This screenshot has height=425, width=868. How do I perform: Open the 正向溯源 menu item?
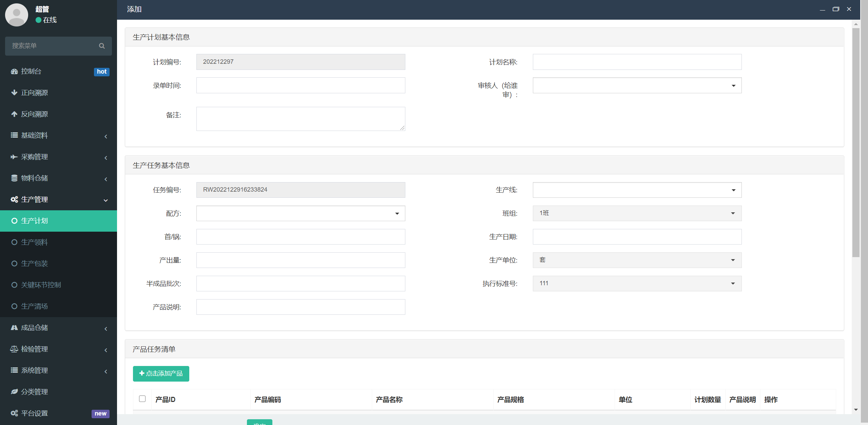tap(58, 93)
